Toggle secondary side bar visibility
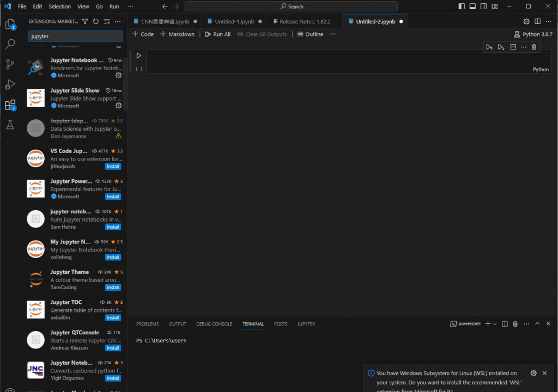Image resolution: width=558 pixels, height=392 pixels. [484, 7]
